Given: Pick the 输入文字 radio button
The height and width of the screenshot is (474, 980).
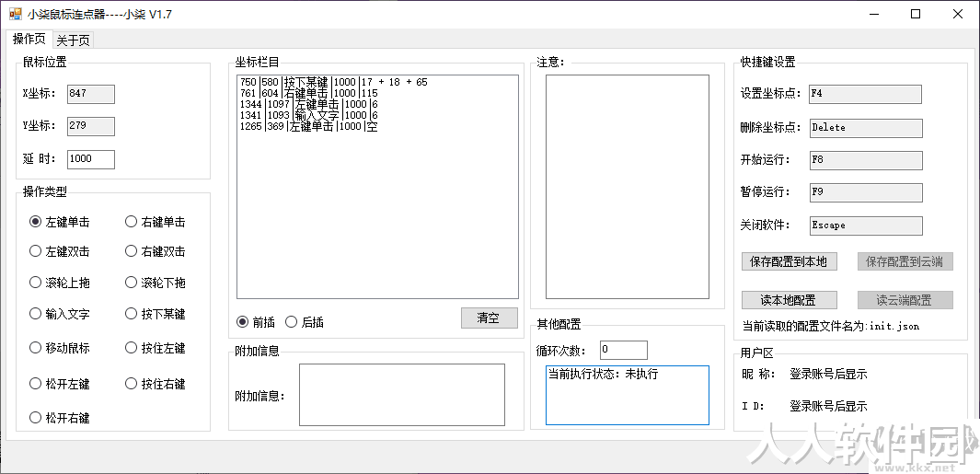Looking at the screenshot, I should (x=60, y=314).
